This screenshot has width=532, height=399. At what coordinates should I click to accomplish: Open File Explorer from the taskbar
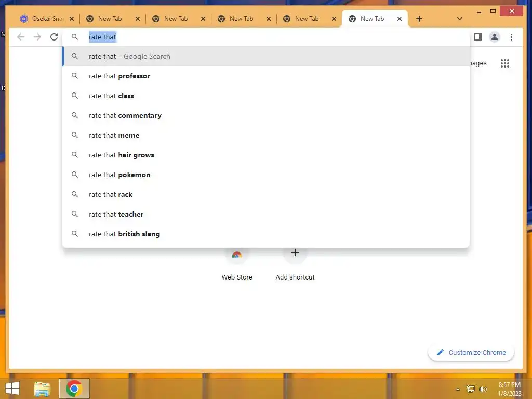tap(42, 389)
